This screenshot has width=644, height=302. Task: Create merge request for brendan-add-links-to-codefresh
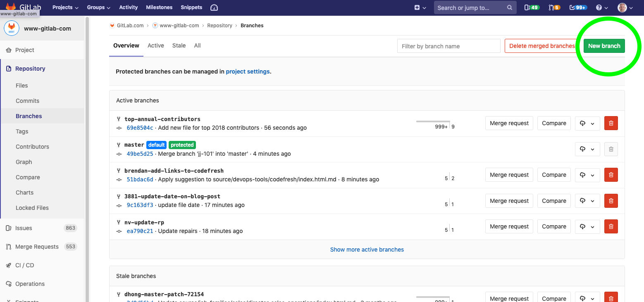(509, 175)
